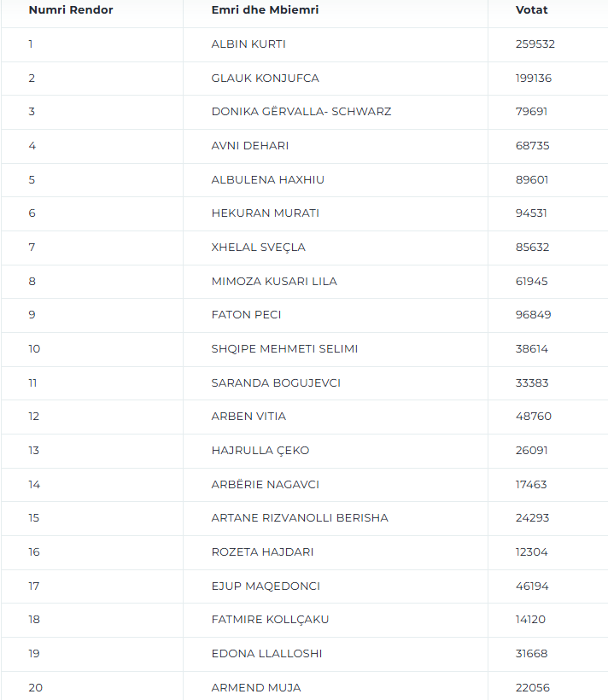Click DONIKA GËRVALLA- SCHWARZ row name
The width and height of the screenshot is (608, 700).
pos(301,112)
